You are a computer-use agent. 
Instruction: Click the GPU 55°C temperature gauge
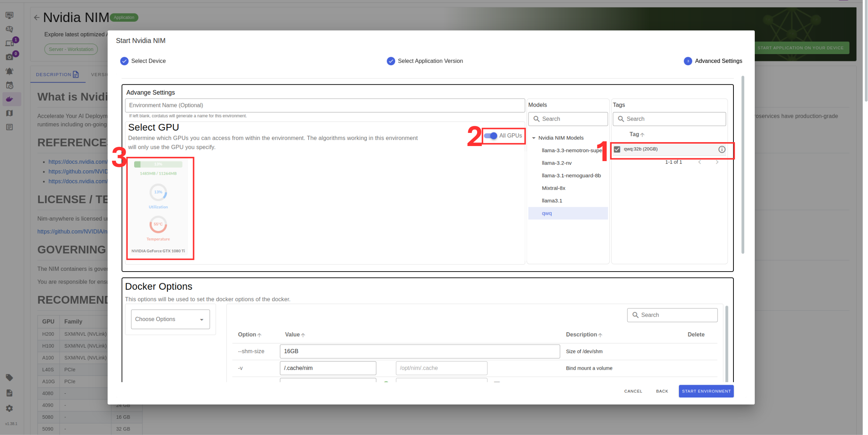[x=158, y=224]
